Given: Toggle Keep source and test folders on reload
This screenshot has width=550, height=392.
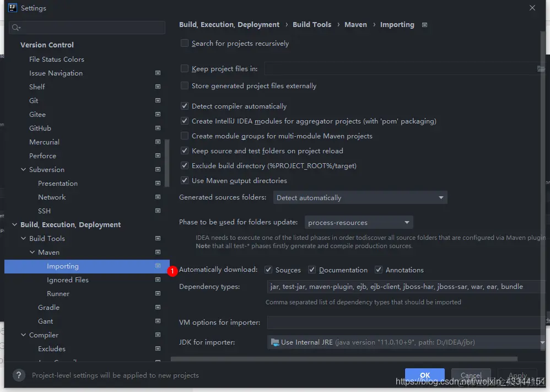Looking at the screenshot, I should 184,151.
